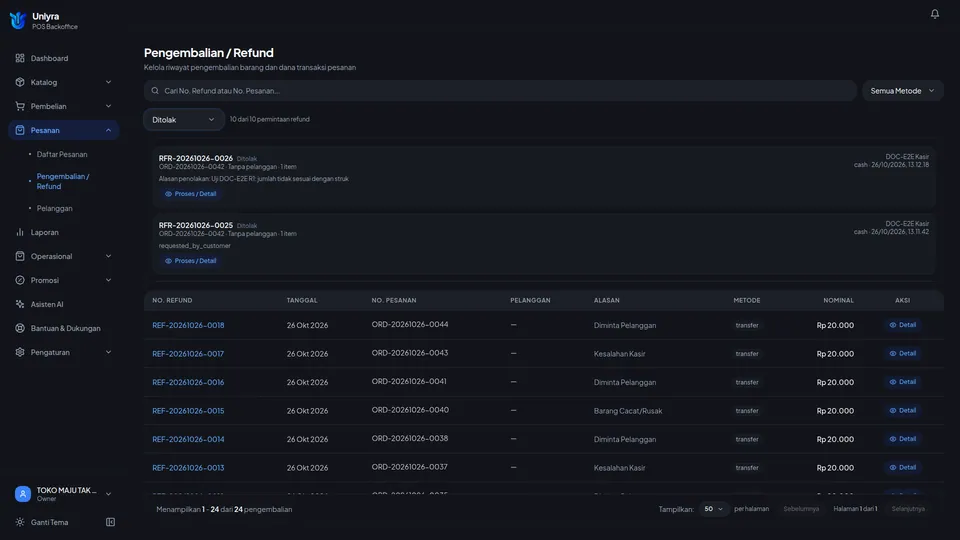This screenshot has width=960, height=540.
Task: Expand the Pembelian menu chevron
Action: point(108,106)
